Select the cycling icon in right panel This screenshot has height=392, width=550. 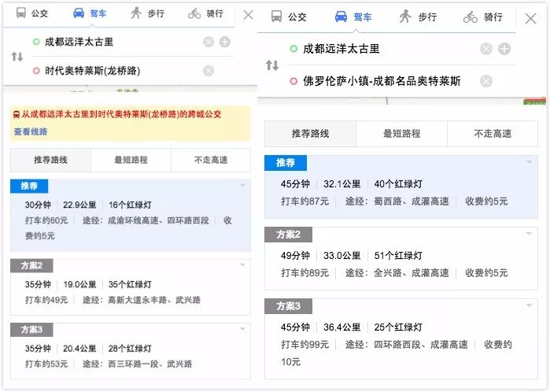471,17
